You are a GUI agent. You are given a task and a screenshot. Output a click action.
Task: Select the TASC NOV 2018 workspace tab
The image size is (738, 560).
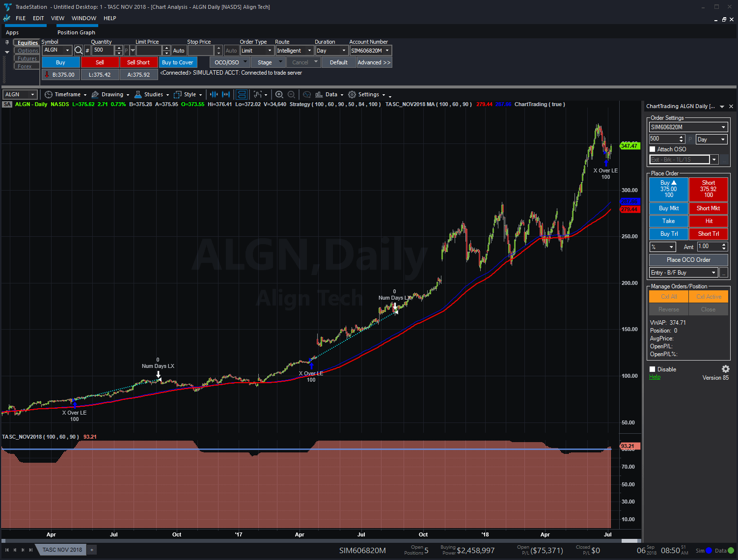pos(62,550)
